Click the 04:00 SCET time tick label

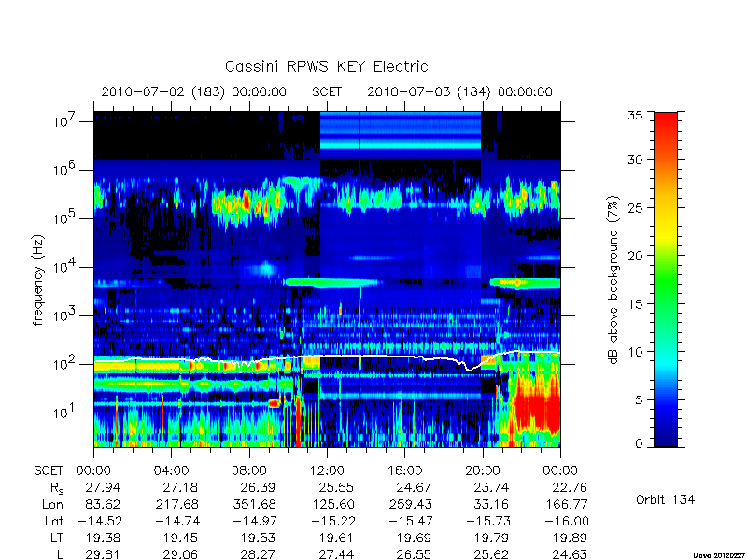tap(171, 470)
